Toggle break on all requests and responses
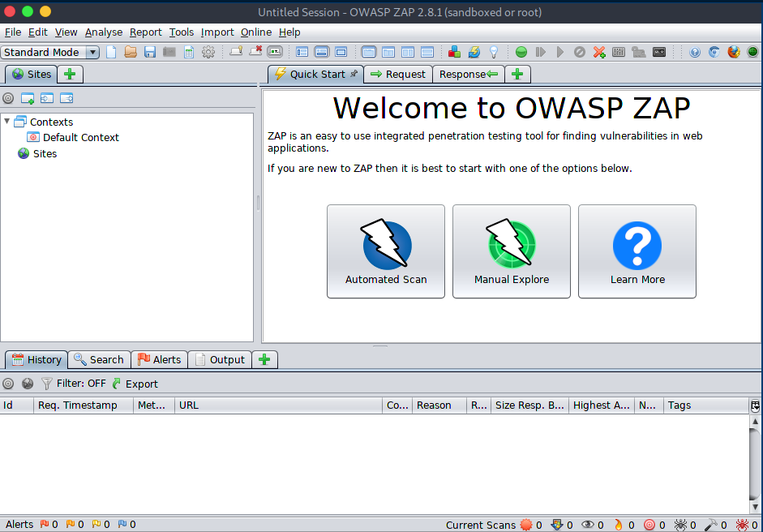Viewport: 763px width, 532px height. click(x=521, y=51)
